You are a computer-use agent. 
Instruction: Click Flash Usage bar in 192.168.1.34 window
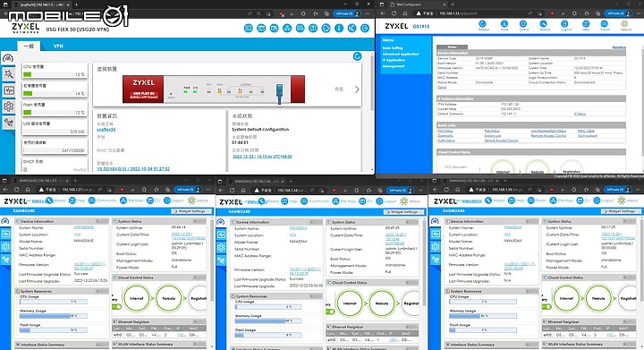(267, 335)
